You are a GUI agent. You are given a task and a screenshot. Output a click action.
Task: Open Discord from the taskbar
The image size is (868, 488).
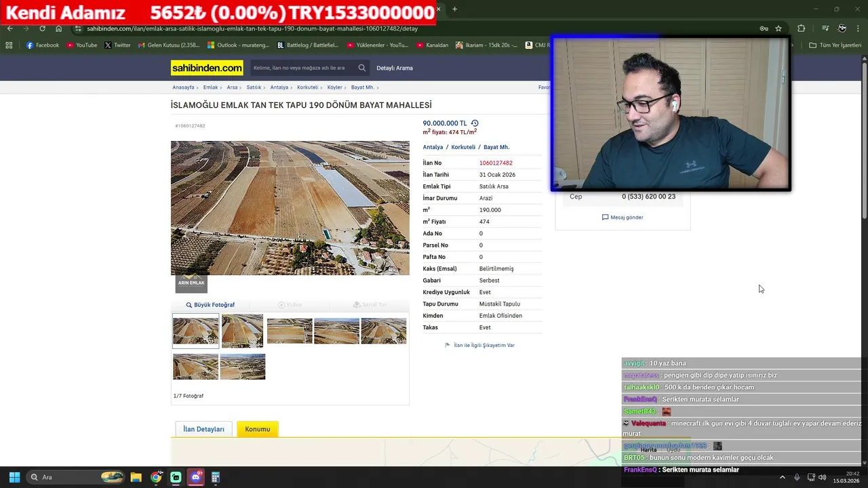tap(196, 477)
